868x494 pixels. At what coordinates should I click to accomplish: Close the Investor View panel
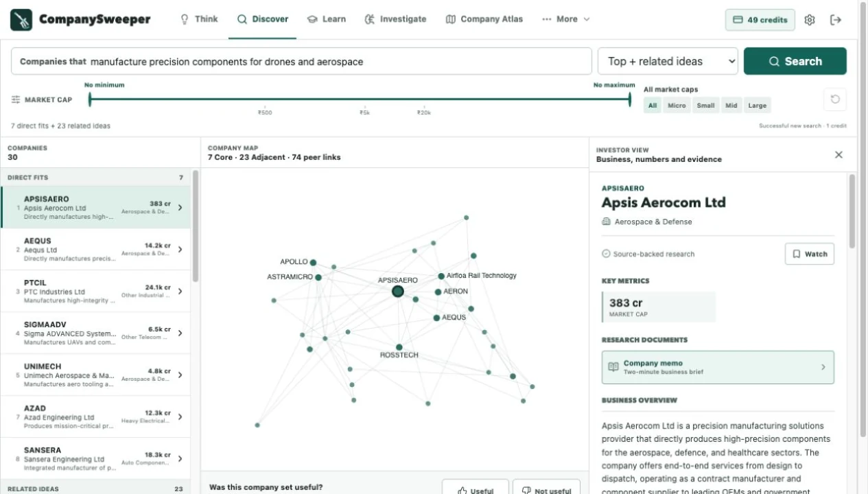pos(838,155)
